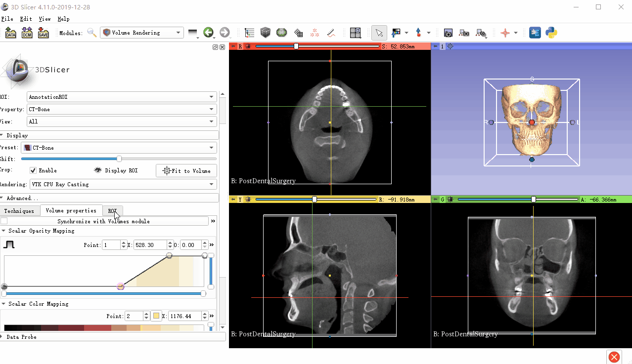Open the slice view layout icon

click(355, 33)
